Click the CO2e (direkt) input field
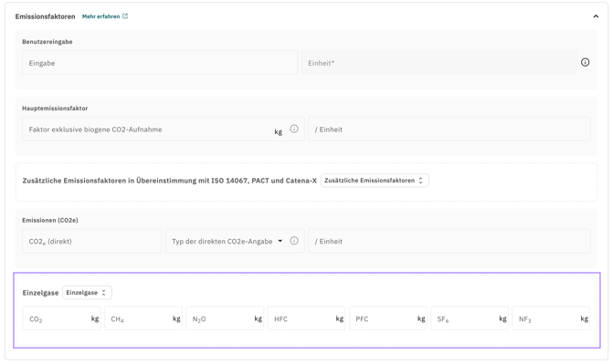The height and width of the screenshot is (364, 612). pos(91,241)
